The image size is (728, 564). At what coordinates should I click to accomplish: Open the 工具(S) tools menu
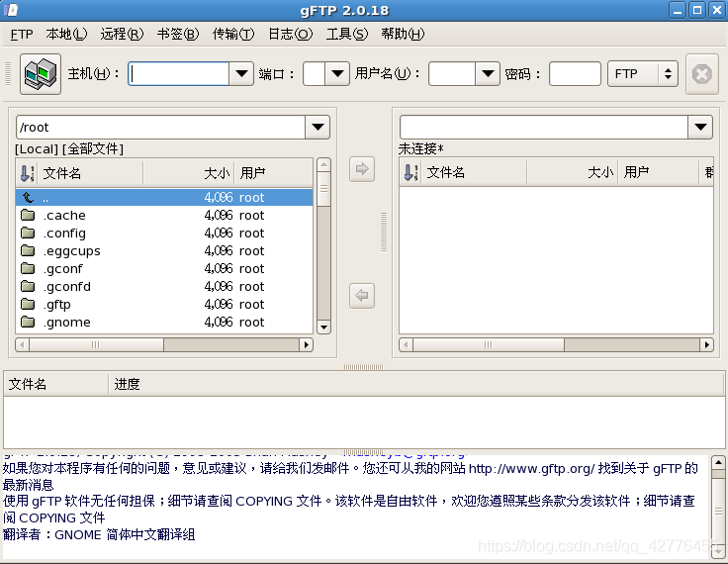[x=347, y=34]
